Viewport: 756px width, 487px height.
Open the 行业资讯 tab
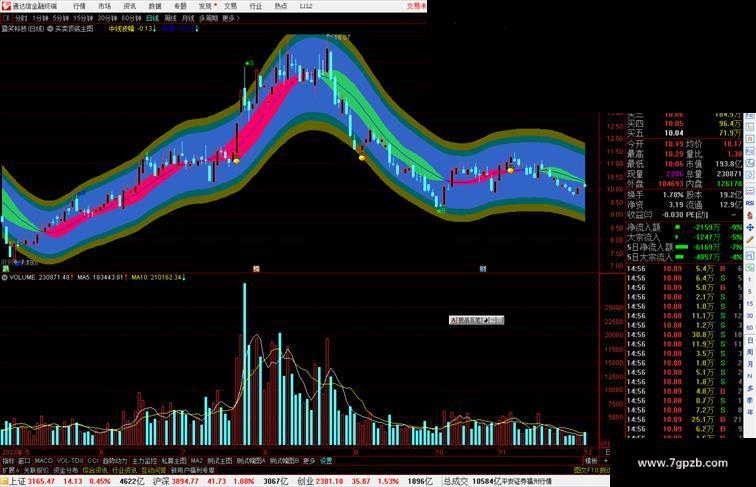click(x=124, y=470)
